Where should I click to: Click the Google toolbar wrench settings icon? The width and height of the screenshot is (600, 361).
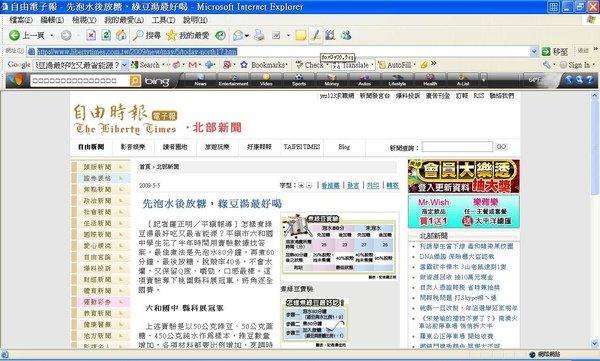(x=546, y=65)
